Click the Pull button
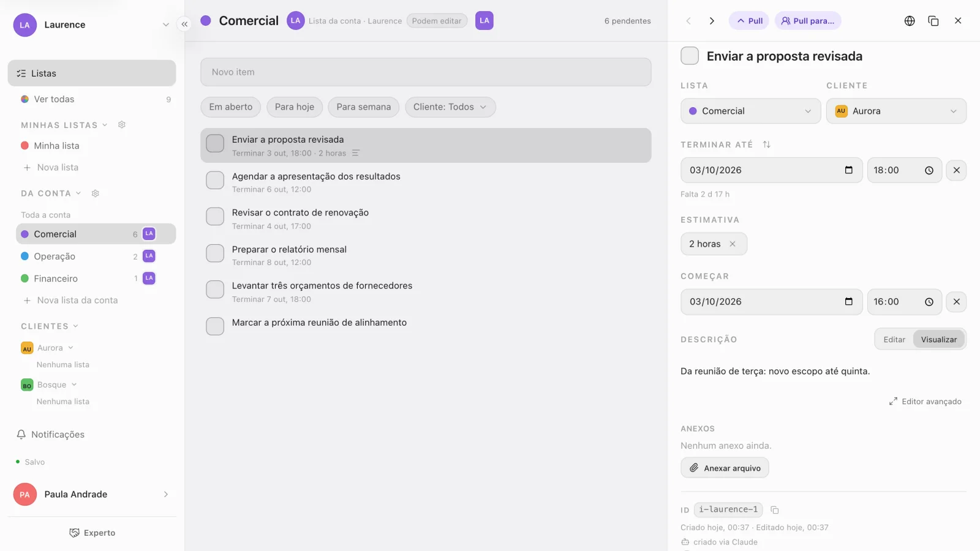Image resolution: width=980 pixels, height=551 pixels. tap(749, 21)
